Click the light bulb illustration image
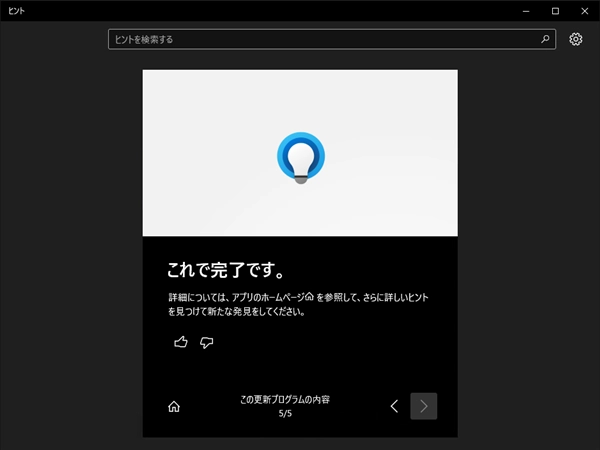Image resolution: width=600 pixels, height=450 pixels. [300, 153]
